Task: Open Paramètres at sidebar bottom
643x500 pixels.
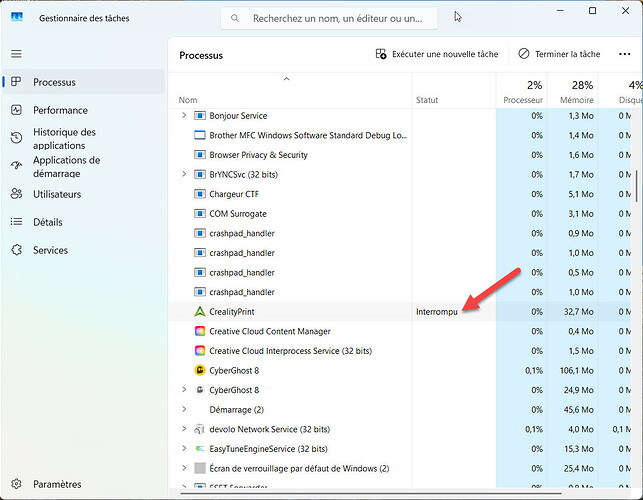Action: point(84,484)
